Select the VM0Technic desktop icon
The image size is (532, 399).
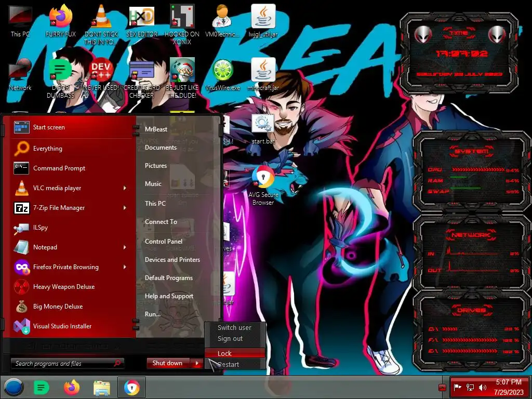point(222,20)
